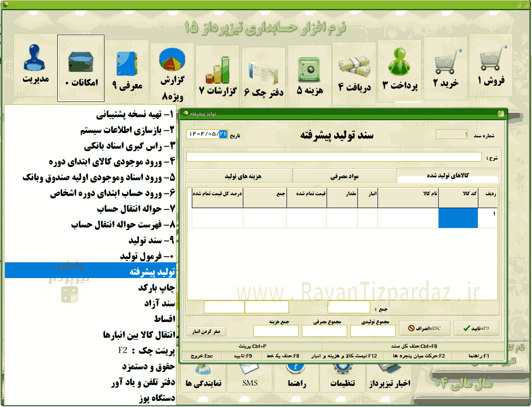Open the دریافت 4 receipt money icon
This screenshot has height=407, width=532.
click(x=354, y=73)
